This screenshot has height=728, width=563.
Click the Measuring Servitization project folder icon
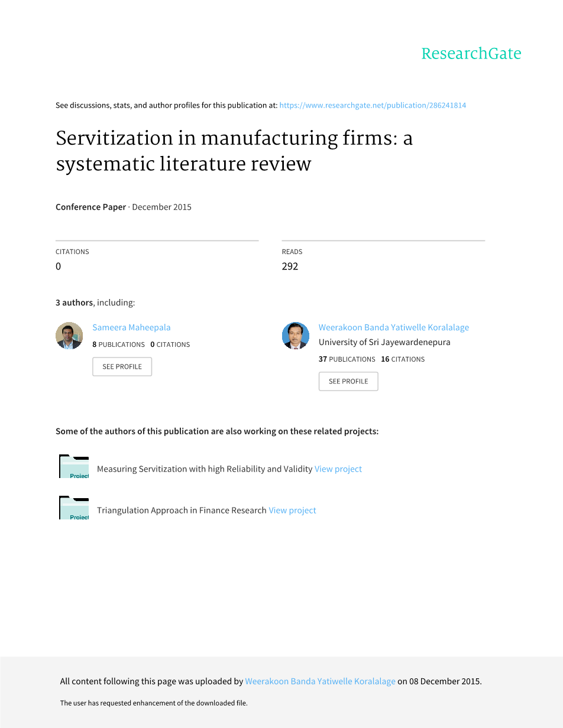click(x=74, y=467)
